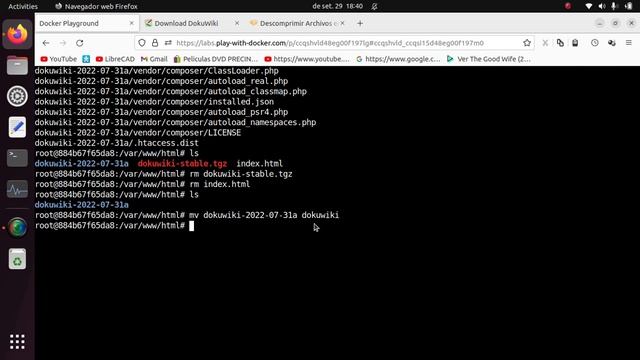The width and height of the screenshot is (640, 360).
Task: Open Ver The Good Wife bookmark
Action: (x=489, y=59)
